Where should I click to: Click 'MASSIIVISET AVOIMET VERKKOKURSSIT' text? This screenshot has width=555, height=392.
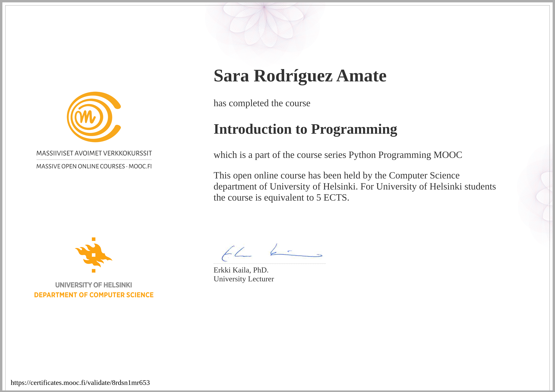[94, 153]
